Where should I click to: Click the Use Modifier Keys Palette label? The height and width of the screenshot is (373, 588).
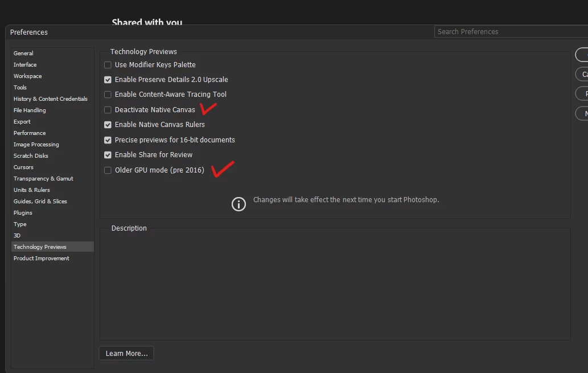tap(155, 65)
